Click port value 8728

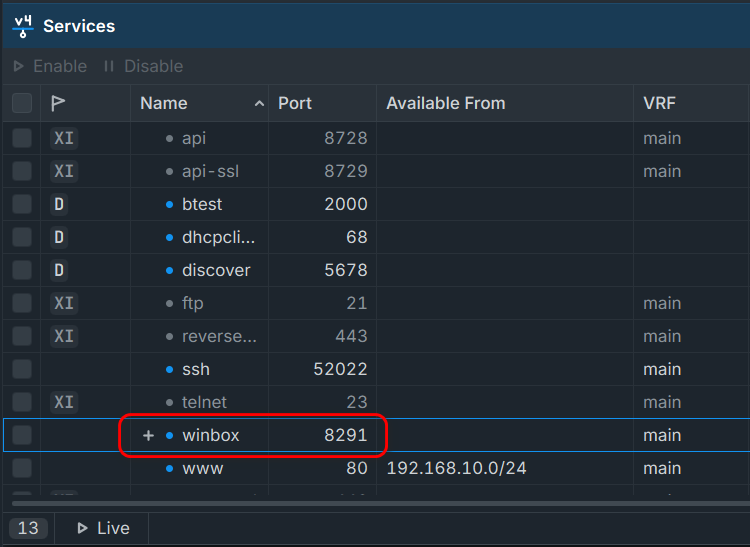(x=346, y=138)
